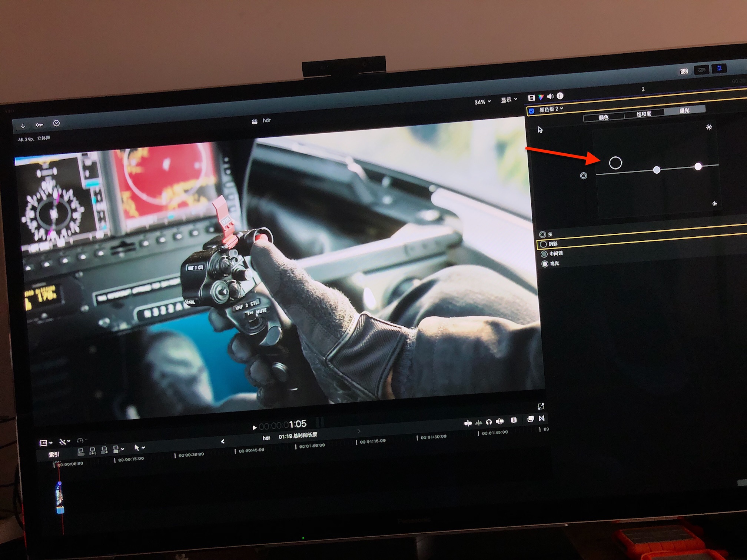747x560 pixels.
Task: Click the background tasks checkmark icon
Action: [56, 123]
